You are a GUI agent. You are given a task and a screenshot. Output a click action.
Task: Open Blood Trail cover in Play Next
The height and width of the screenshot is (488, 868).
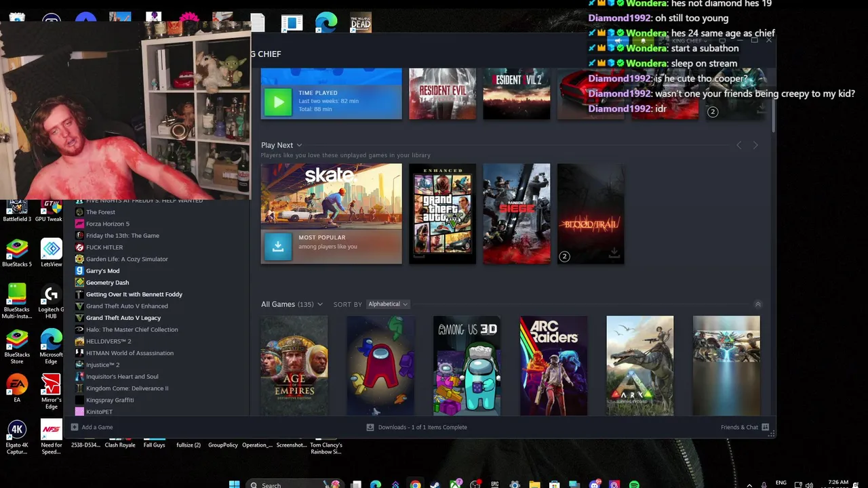[590, 213]
